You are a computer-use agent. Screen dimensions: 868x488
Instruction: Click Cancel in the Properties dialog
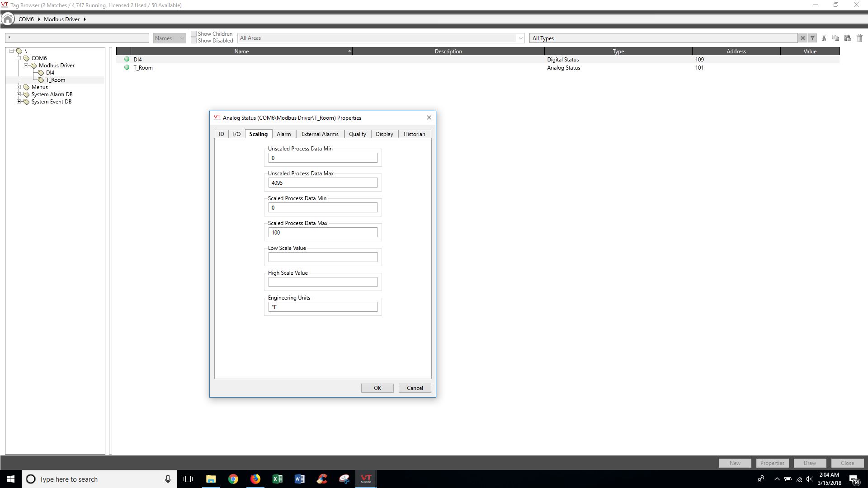click(x=415, y=388)
